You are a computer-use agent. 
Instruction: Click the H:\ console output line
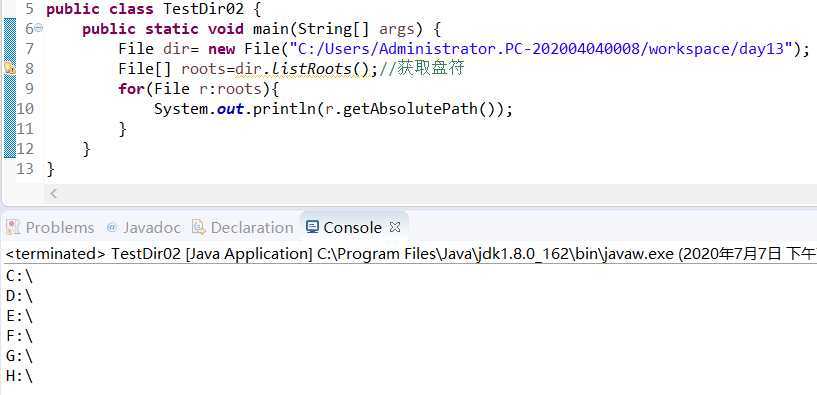coord(19,376)
